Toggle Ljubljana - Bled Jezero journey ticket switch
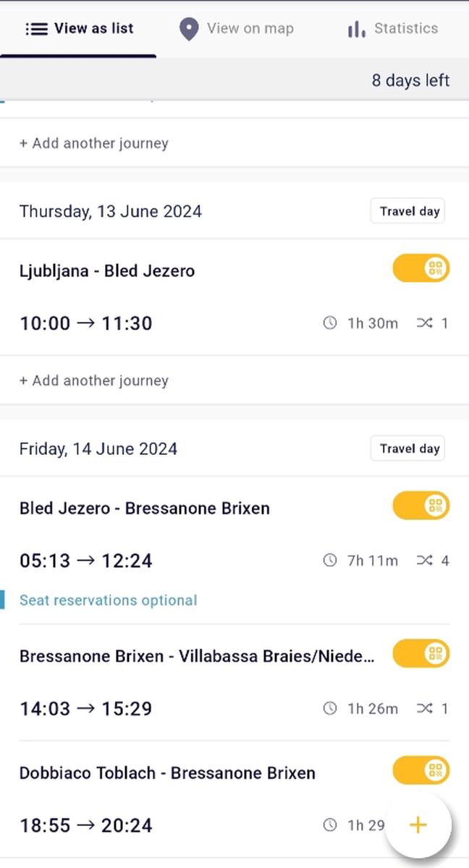This screenshot has height=868, width=469. [x=421, y=268]
